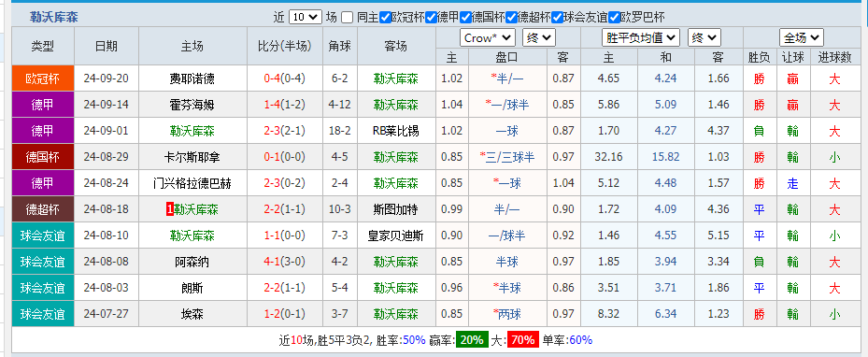Click the 日期 column header
This screenshot has height=357, width=868.
tap(107, 47)
